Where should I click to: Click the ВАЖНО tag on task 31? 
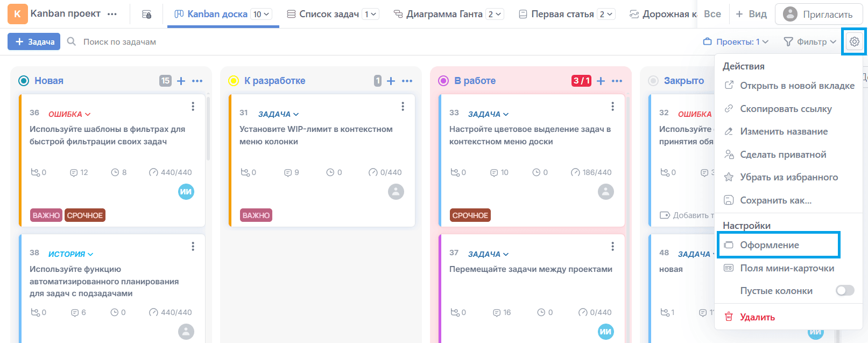(x=256, y=215)
